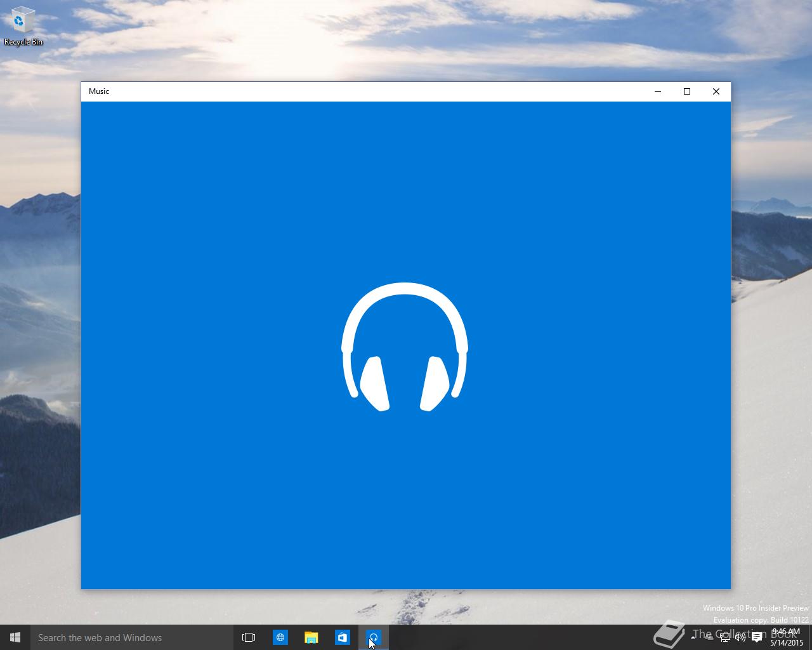Image resolution: width=812 pixels, height=650 pixels.
Task: Open the volume control in tray
Action: 740,637
